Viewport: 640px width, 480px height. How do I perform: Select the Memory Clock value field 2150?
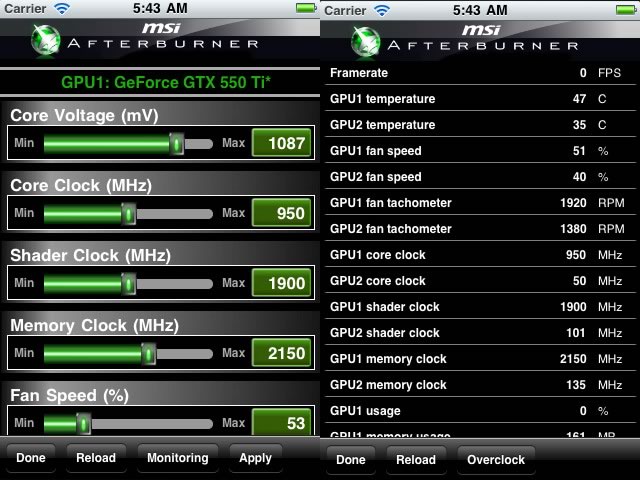(x=282, y=353)
